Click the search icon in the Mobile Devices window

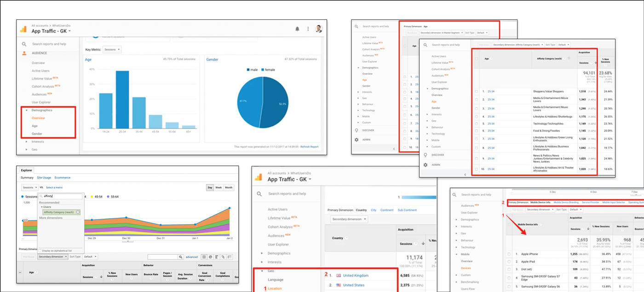point(455,195)
